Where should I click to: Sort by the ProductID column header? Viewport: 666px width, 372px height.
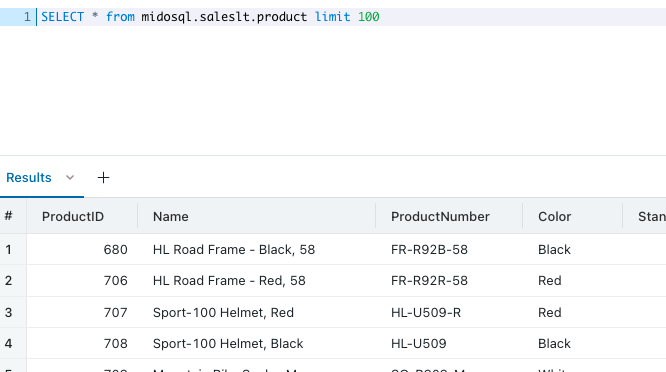[73, 217]
